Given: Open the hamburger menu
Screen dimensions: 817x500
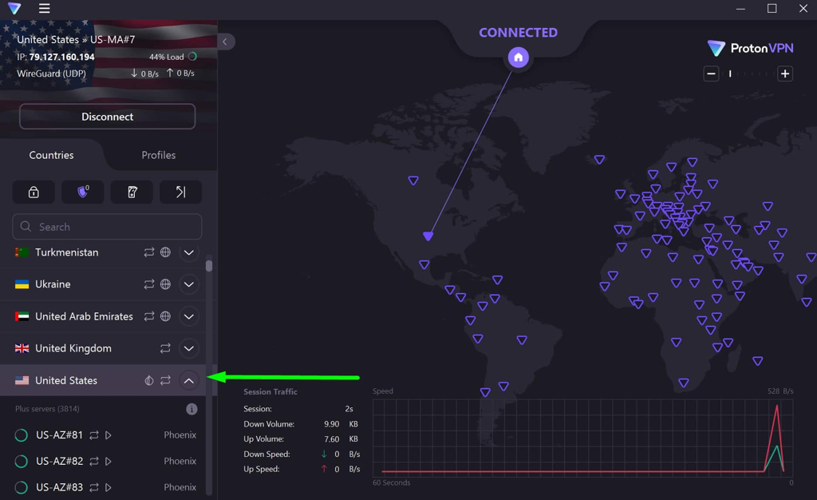Looking at the screenshot, I should [44, 9].
